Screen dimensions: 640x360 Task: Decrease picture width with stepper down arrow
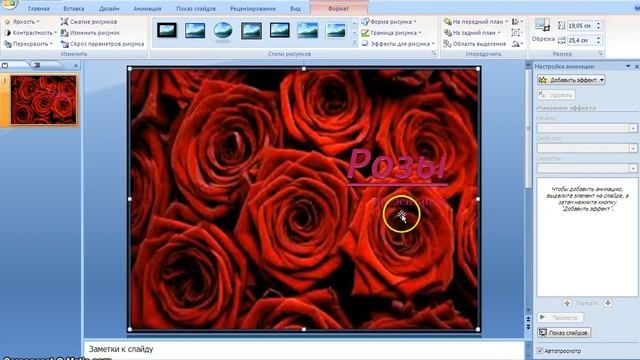pos(598,42)
